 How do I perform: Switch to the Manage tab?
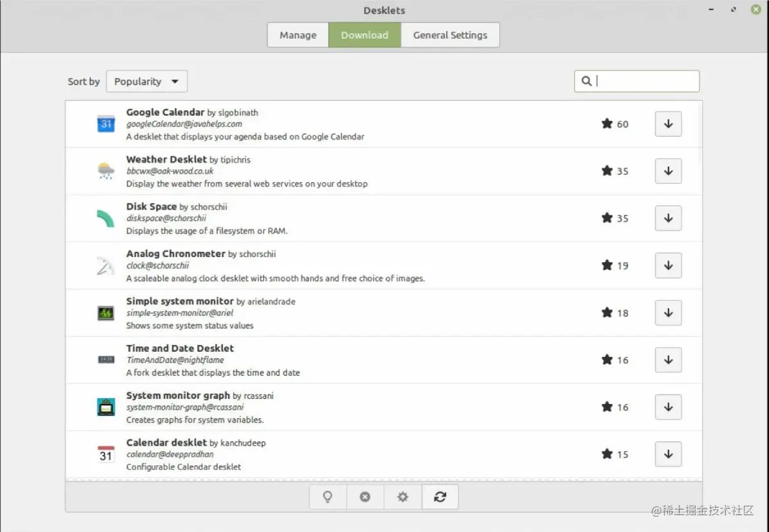[298, 35]
